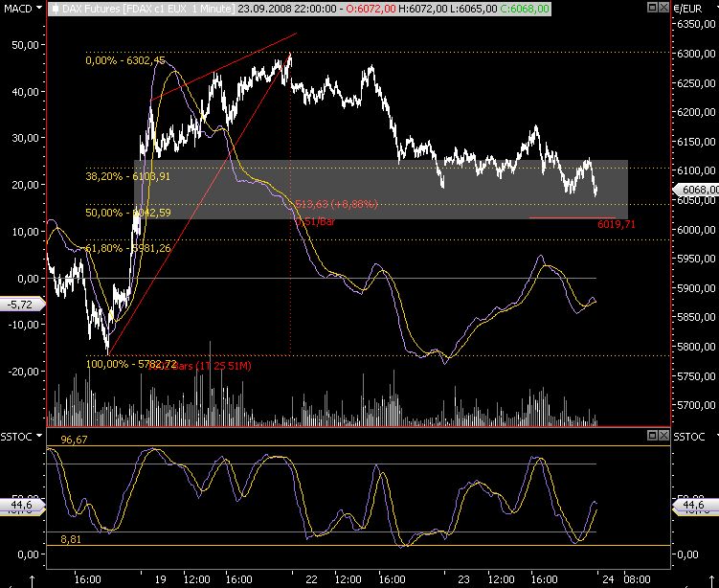Close the main DAX Futures chart pane
The width and height of the screenshot is (719, 588).
pos(663,8)
